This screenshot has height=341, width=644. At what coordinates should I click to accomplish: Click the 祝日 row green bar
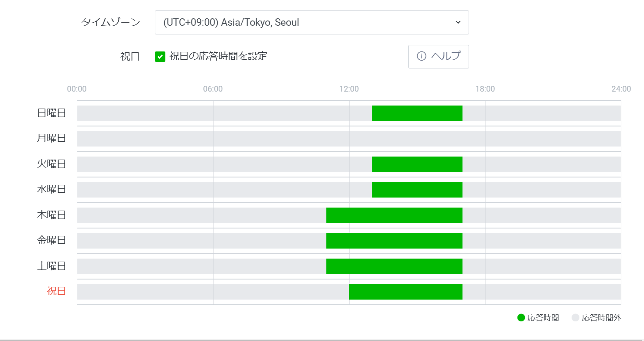click(x=405, y=292)
